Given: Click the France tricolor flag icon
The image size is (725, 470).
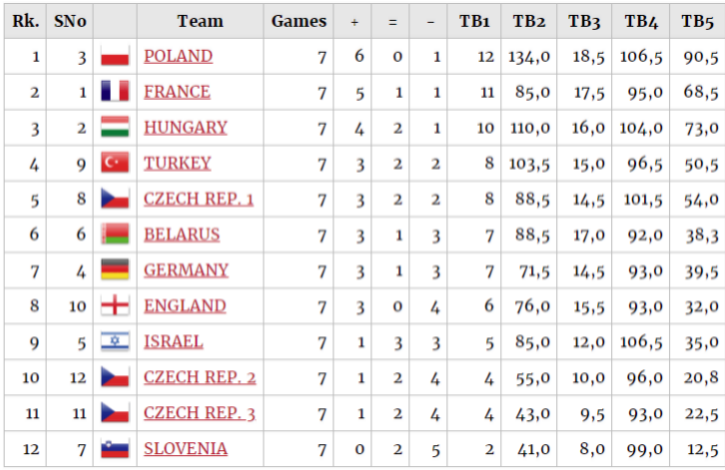Looking at the screenshot, I should tap(115, 92).
